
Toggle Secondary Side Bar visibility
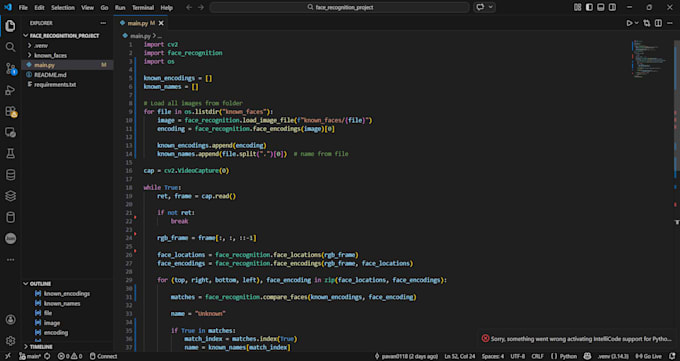pyautogui.click(x=612, y=7)
